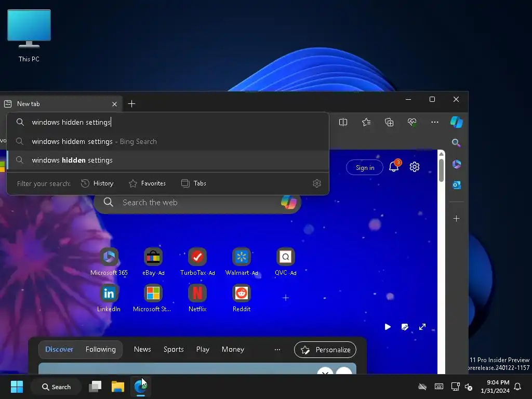Select the This PC desktop icon

point(29,36)
